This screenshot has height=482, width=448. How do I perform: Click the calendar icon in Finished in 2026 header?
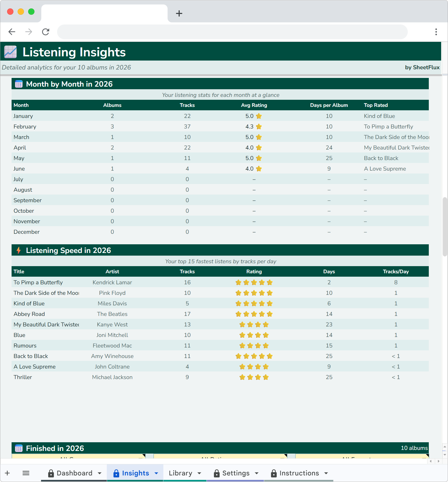coord(19,448)
